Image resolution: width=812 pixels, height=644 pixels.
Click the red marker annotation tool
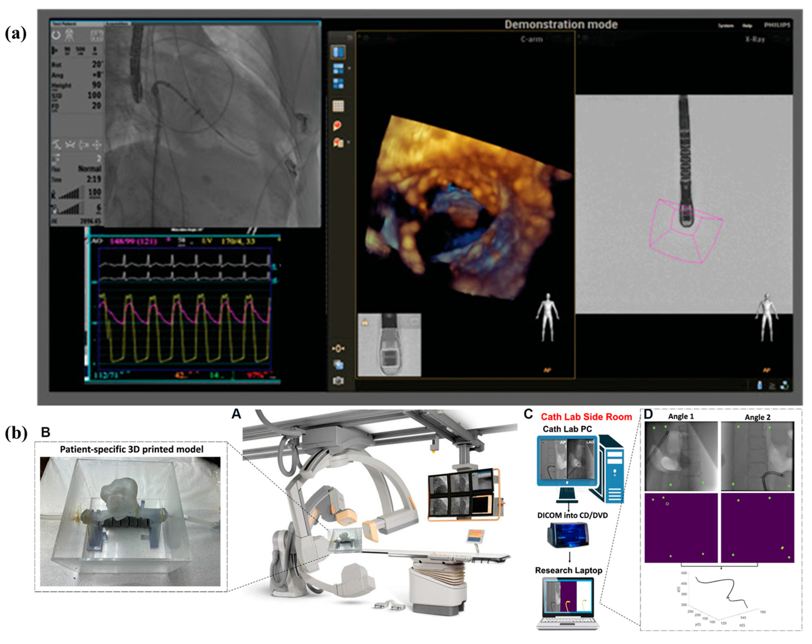337,125
